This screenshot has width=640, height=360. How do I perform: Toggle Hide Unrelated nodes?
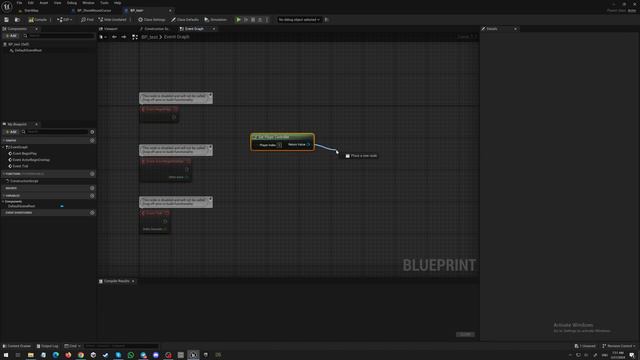113,20
